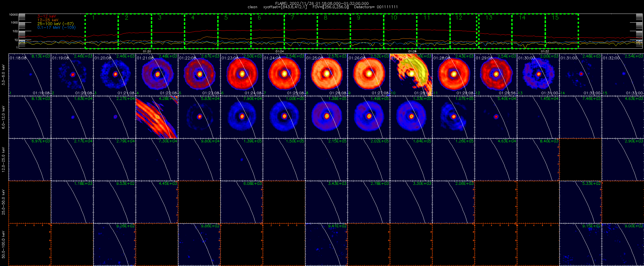Open the 6.0-12.0 keV image starting at 01:29:08
This screenshot has height=266, width=644.
[x=496, y=117]
